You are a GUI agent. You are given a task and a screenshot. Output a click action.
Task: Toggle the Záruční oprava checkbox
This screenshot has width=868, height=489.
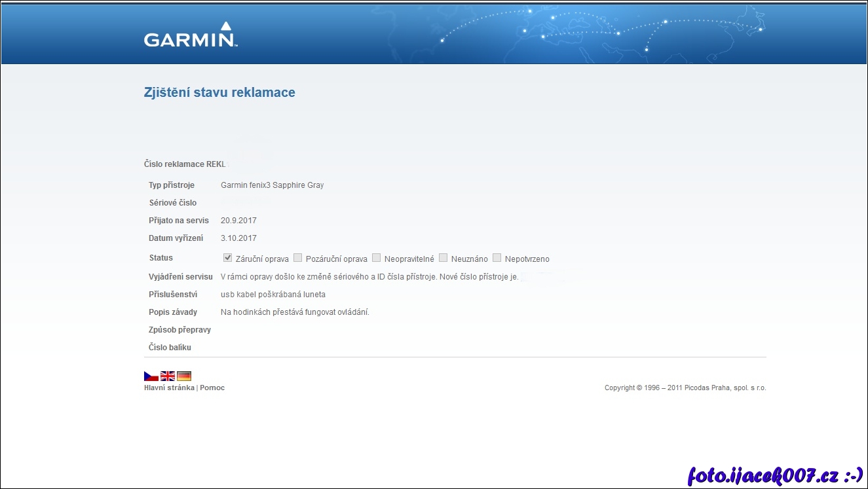point(228,258)
